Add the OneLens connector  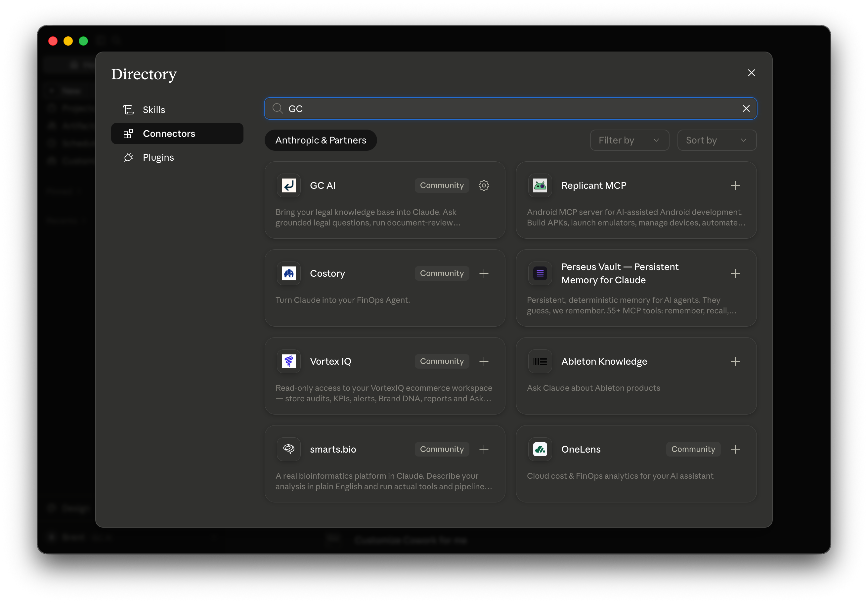735,449
